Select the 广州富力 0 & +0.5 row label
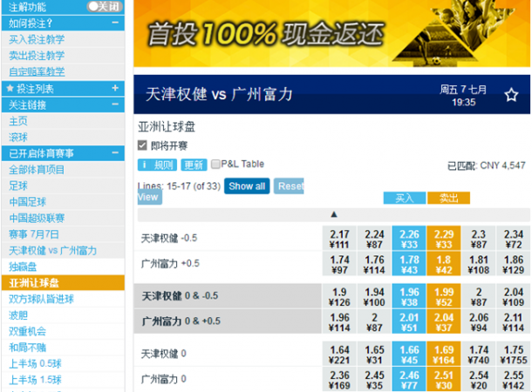The image size is (532, 392). (181, 321)
